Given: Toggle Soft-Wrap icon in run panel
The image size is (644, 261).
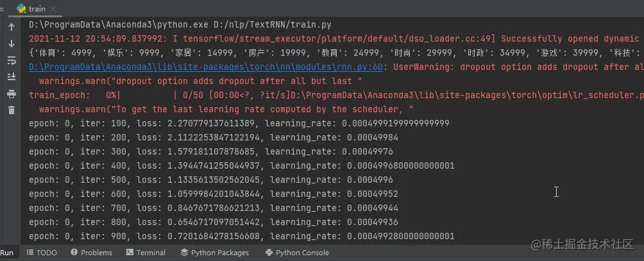Looking at the screenshot, I should click(12, 61).
